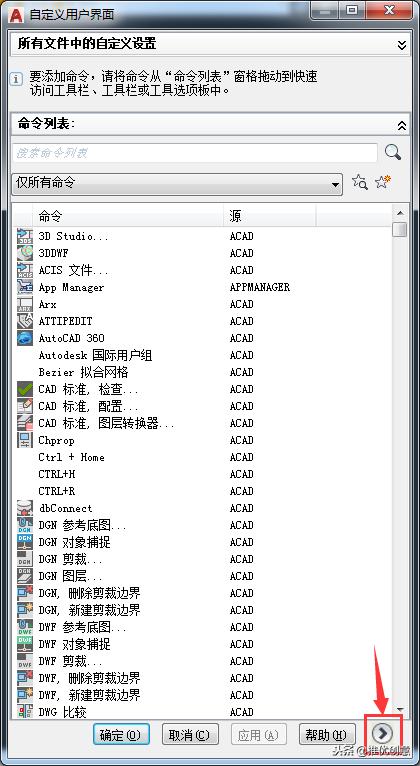Image resolution: width=420 pixels, height=766 pixels.
Task: Click the CAD 标准, 图层转换器 icon
Action: coord(24,423)
